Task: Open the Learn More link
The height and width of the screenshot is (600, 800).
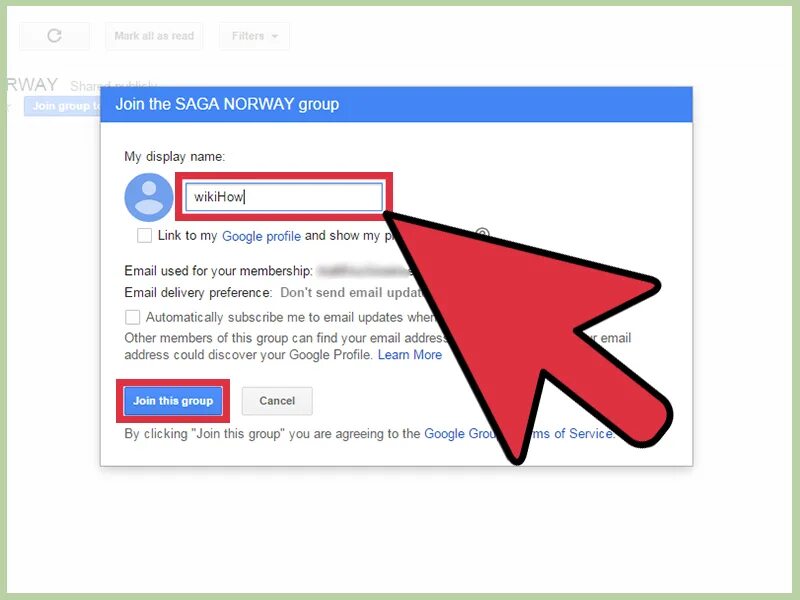Action: pos(410,355)
